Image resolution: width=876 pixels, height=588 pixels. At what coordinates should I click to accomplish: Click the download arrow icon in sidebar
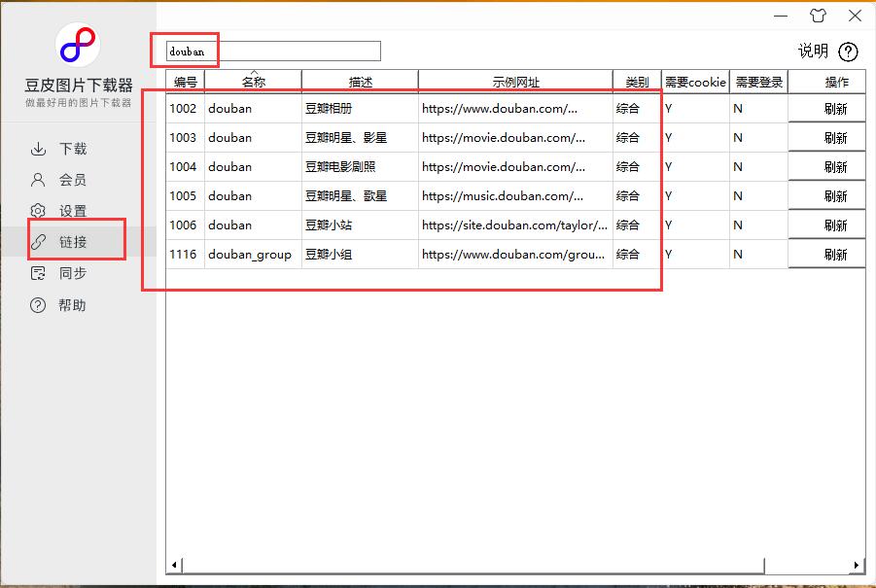(38, 149)
